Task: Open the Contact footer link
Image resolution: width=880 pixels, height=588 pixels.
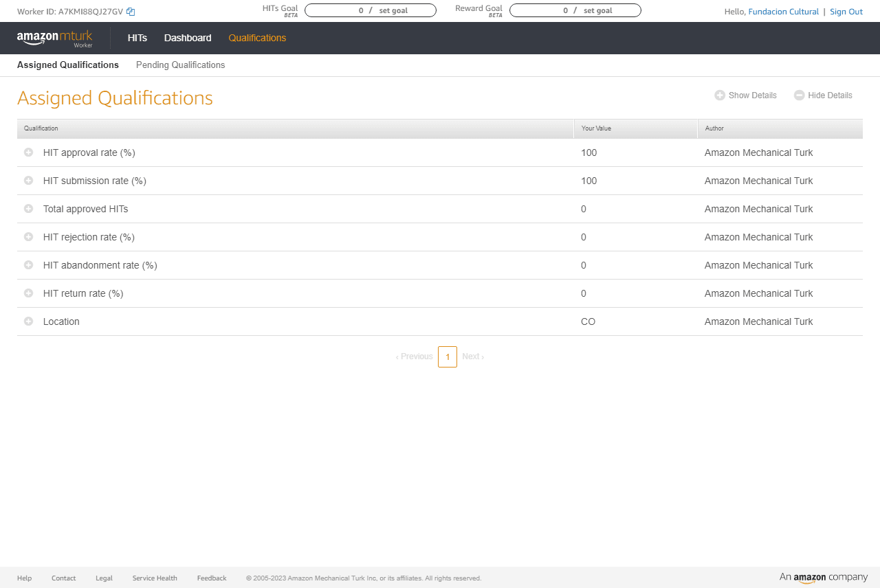Action: (x=63, y=578)
